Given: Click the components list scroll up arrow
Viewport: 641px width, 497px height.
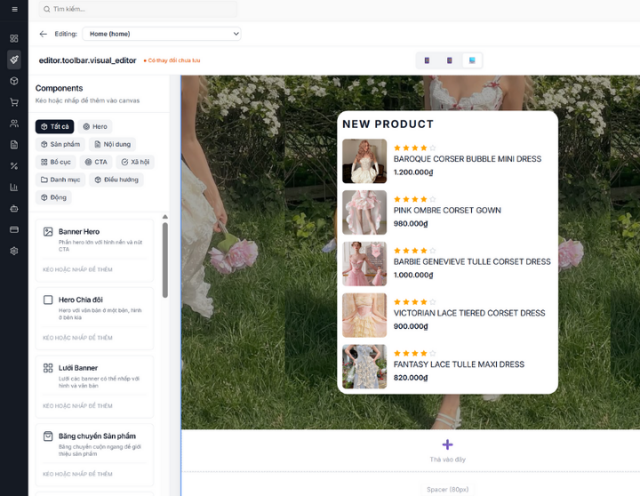Looking at the screenshot, I should click(x=165, y=217).
